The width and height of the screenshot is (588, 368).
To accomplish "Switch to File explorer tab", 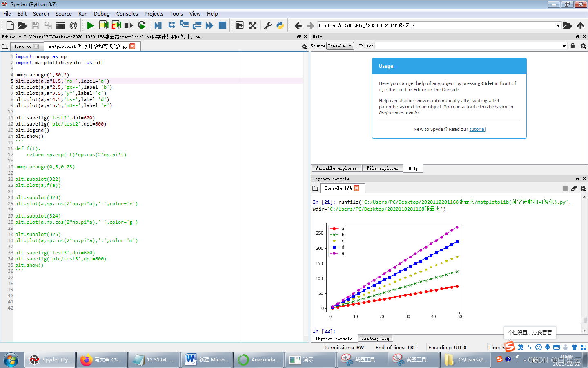I will pyautogui.click(x=383, y=168).
